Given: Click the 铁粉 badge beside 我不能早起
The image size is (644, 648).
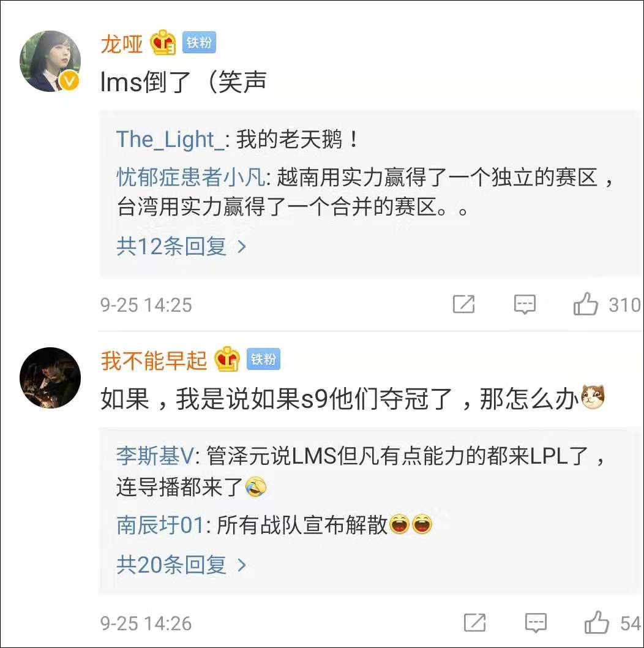Looking at the screenshot, I should tap(263, 360).
